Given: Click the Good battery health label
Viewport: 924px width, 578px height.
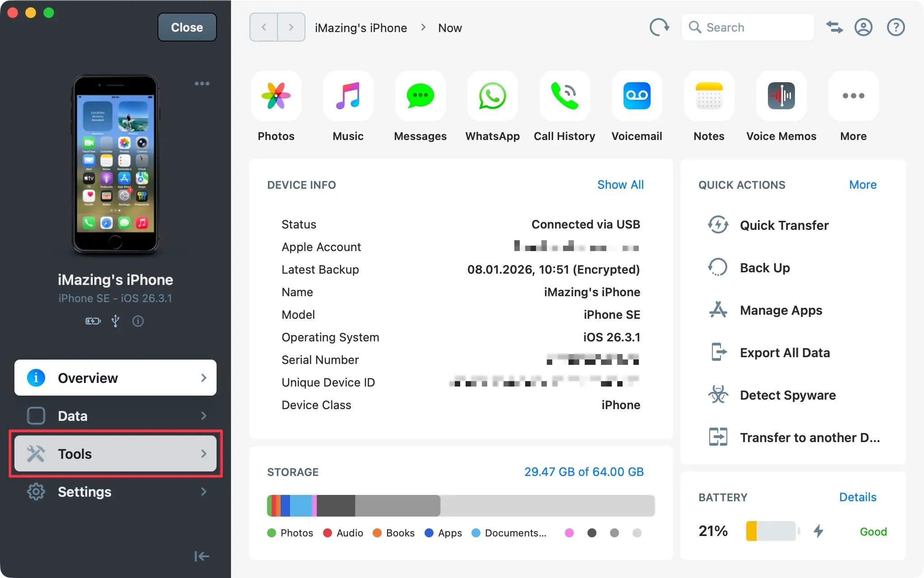Looking at the screenshot, I should (873, 531).
